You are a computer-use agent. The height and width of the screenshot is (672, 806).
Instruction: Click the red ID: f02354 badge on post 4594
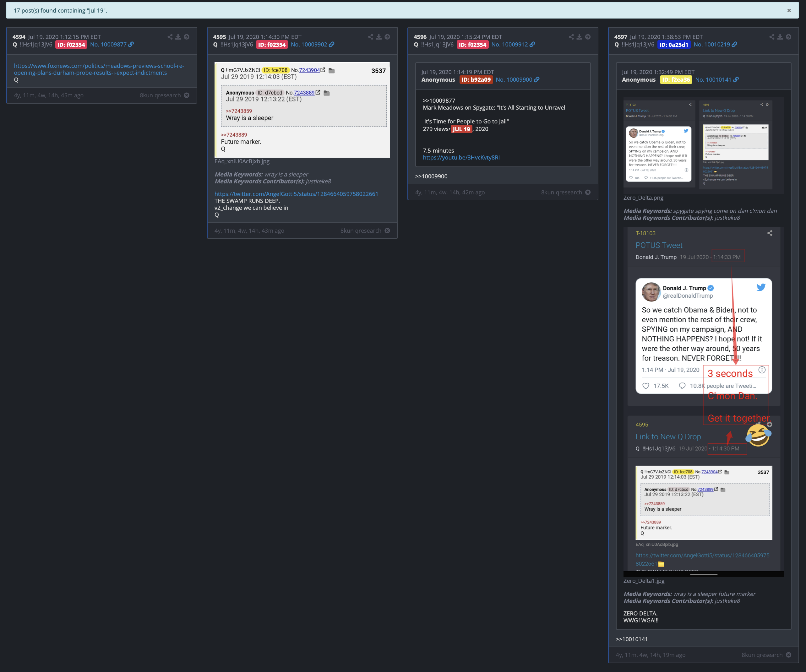pyautogui.click(x=71, y=45)
